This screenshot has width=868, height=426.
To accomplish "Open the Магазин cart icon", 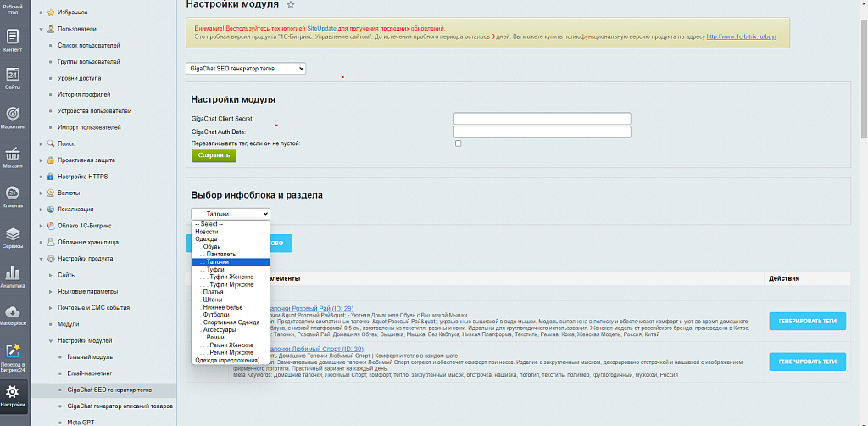I will (x=13, y=157).
